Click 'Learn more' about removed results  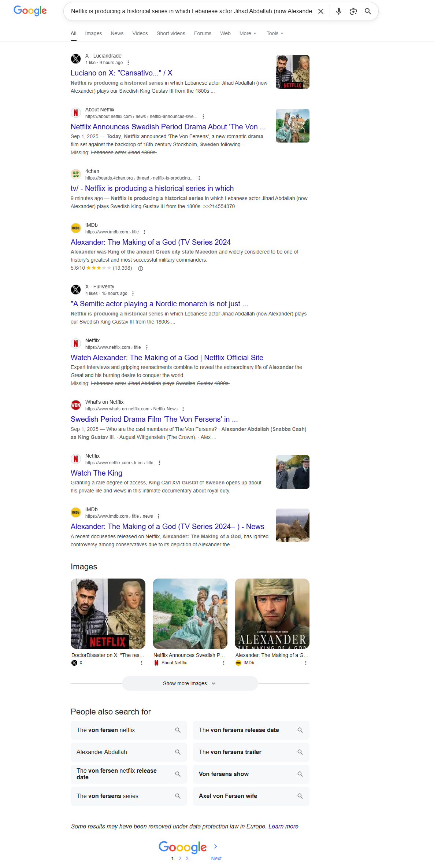283,826
